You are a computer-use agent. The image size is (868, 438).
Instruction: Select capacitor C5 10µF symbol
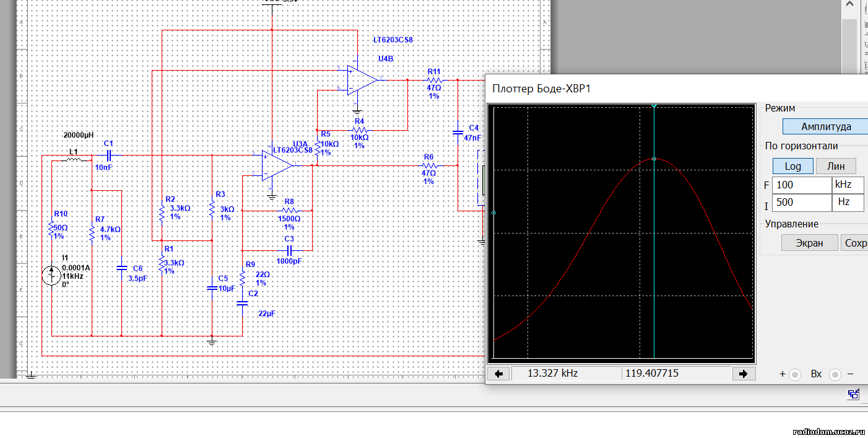tap(212, 287)
